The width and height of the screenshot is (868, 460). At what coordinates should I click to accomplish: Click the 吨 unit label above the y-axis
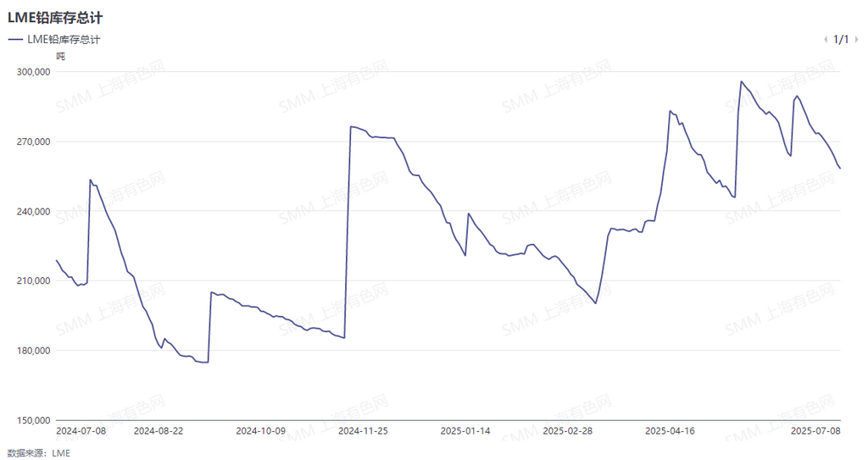(60, 56)
